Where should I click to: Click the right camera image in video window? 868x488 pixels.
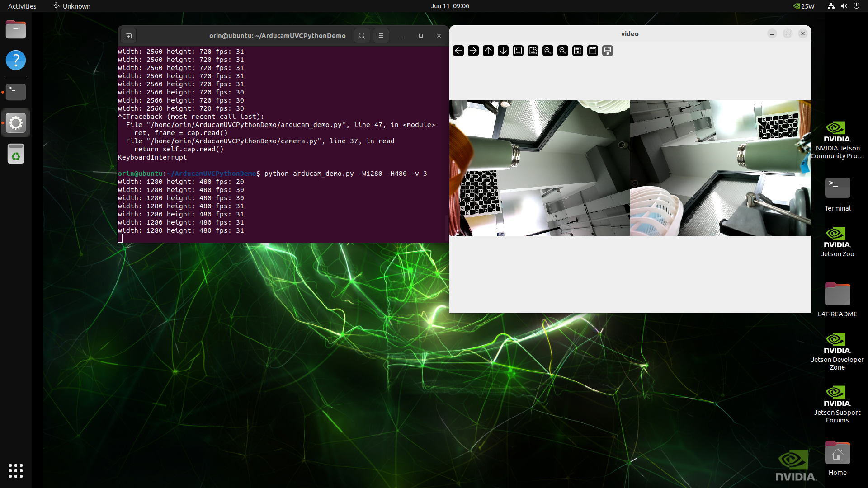721,168
